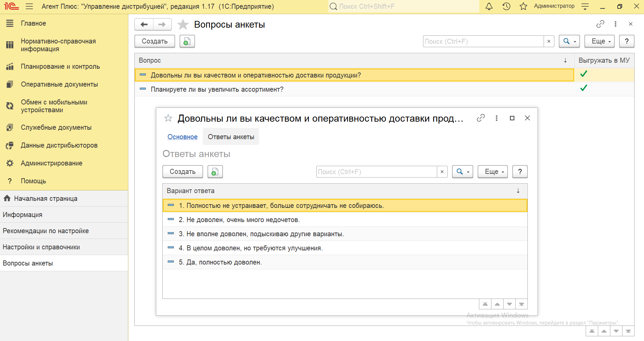Open panel settings next to Администратор
Screen dimensions: 644x341
585,6
